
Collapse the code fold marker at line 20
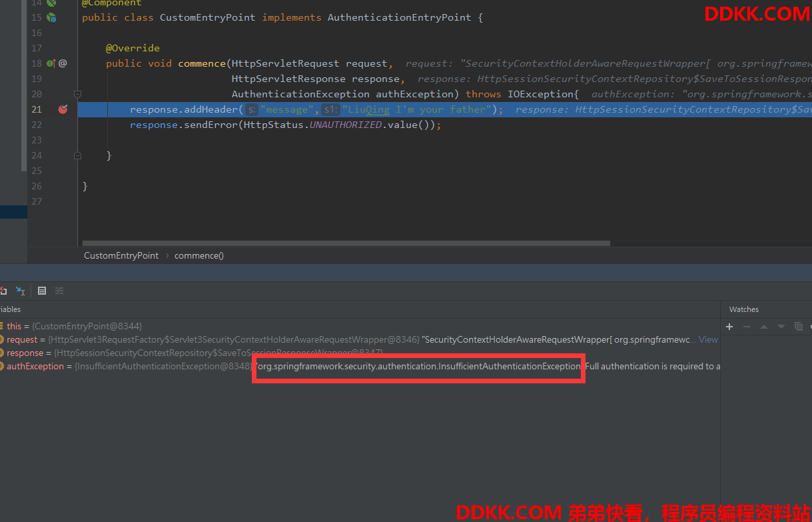[x=77, y=94]
